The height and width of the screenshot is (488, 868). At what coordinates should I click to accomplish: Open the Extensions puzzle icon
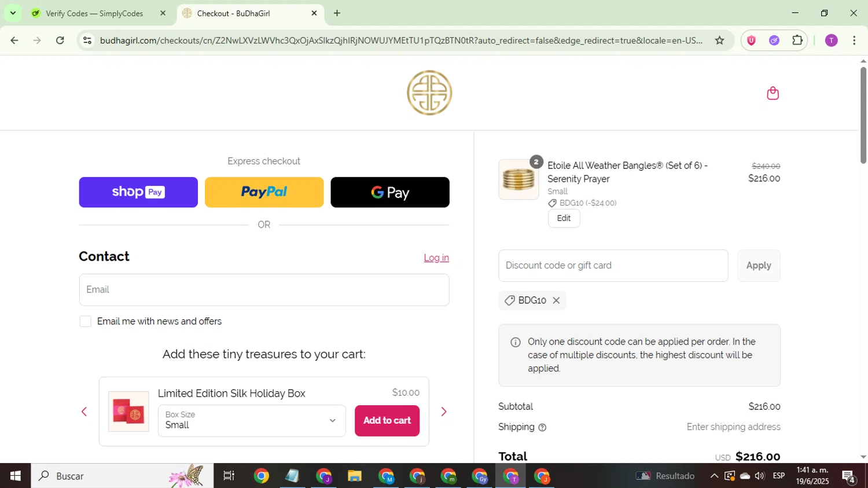click(797, 41)
